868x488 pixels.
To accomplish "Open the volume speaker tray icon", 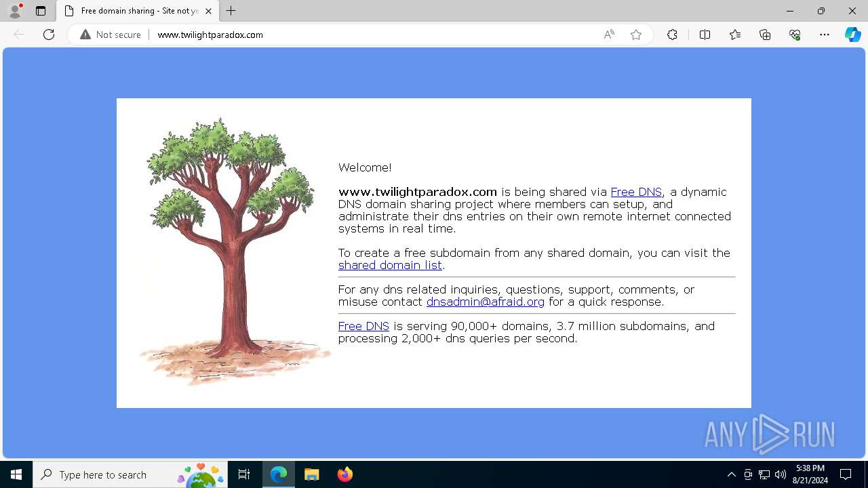I will [781, 474].
